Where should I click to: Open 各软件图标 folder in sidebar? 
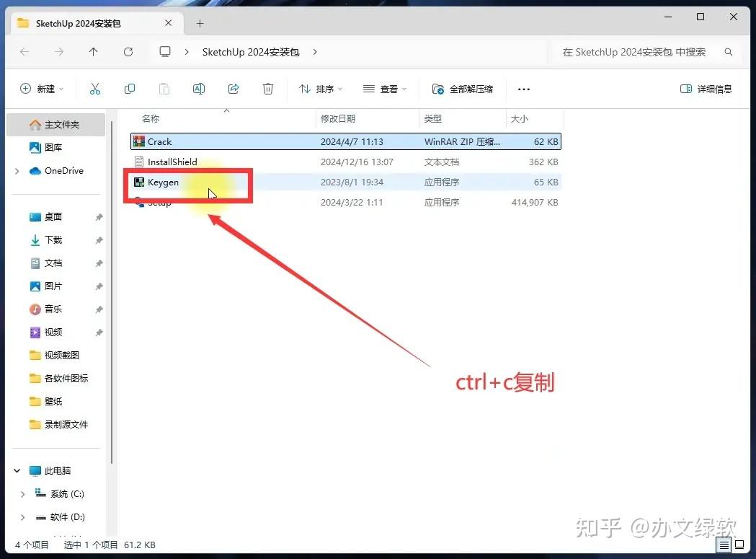[66, 379]
